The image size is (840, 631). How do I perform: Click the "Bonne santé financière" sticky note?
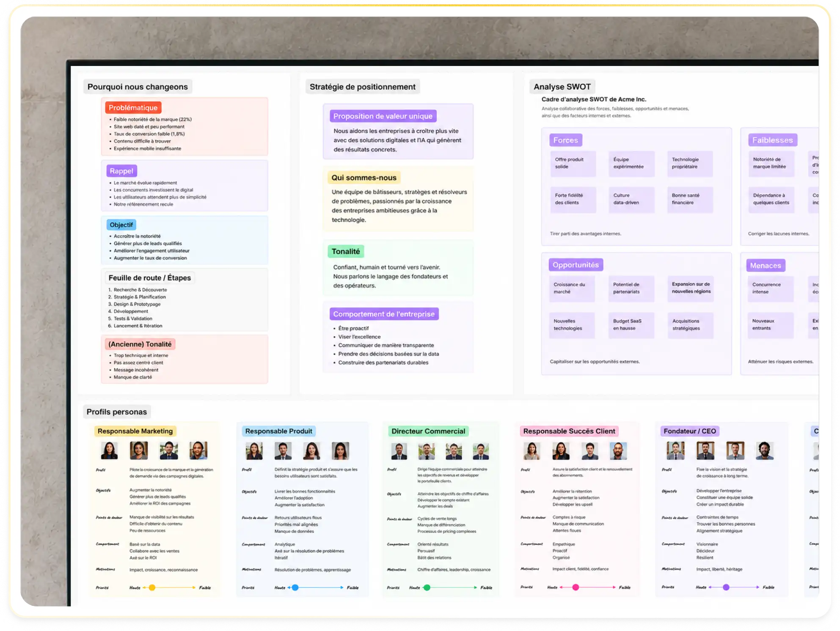point(690,200)
